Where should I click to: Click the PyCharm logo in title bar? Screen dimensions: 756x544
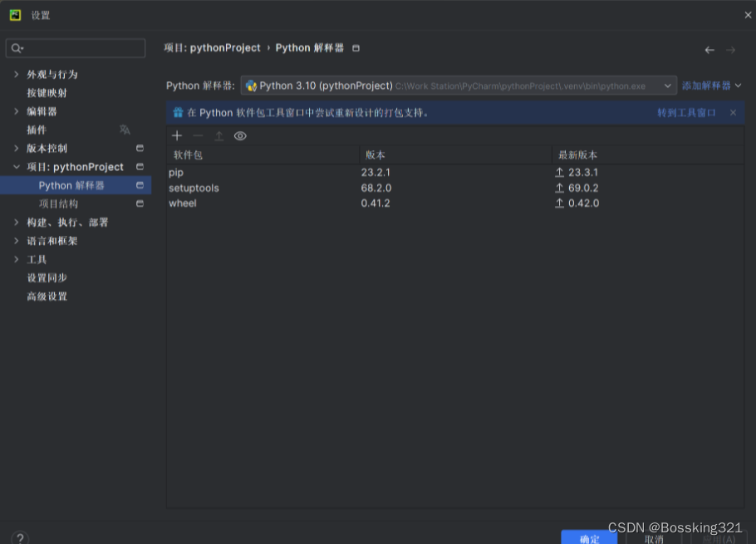pyautogui.click(x=16, y=15)
